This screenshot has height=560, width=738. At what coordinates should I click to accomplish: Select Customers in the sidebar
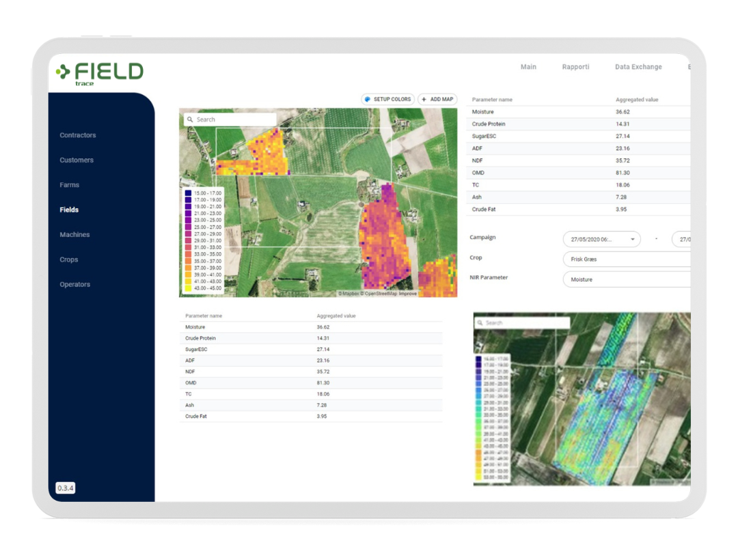click(76, 160)
